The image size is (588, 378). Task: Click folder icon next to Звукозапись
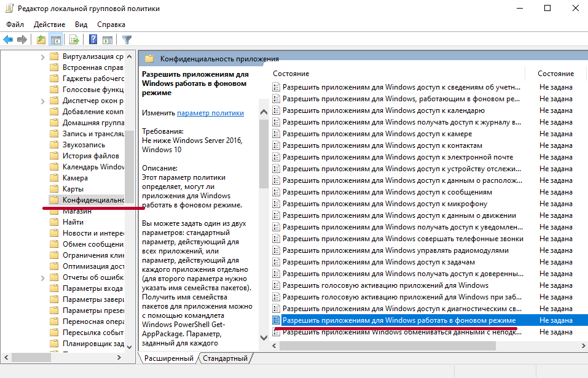[x=54, y=145]
